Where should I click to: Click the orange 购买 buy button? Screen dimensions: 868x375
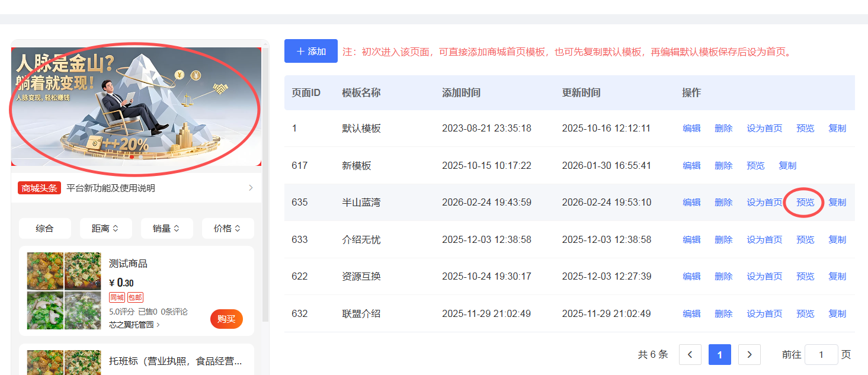[226, 319]
